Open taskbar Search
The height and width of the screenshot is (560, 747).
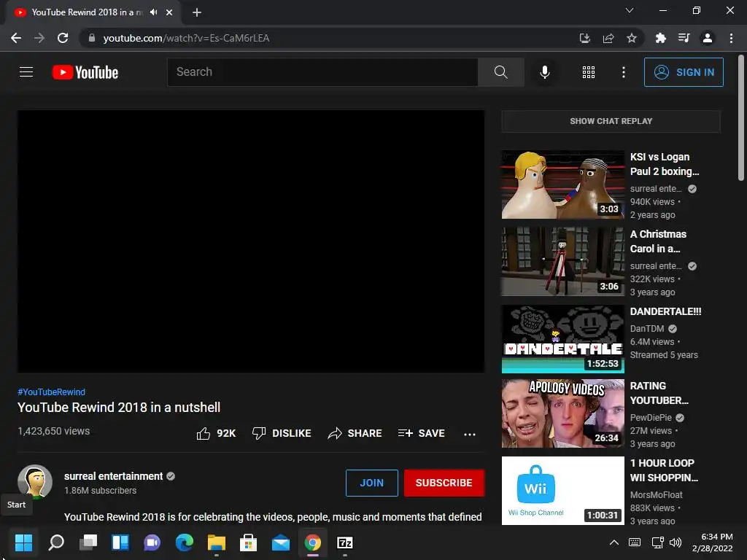56,542
